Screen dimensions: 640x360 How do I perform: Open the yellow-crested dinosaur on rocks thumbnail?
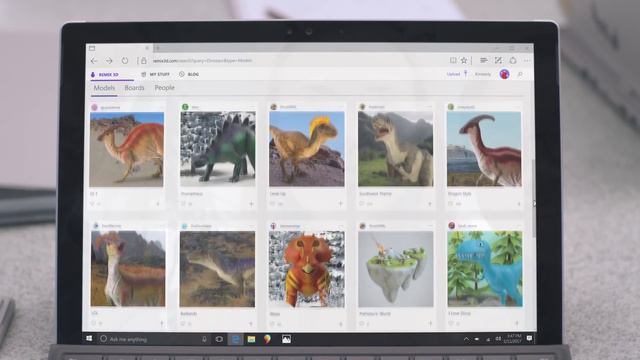click(x=307, y=149)
